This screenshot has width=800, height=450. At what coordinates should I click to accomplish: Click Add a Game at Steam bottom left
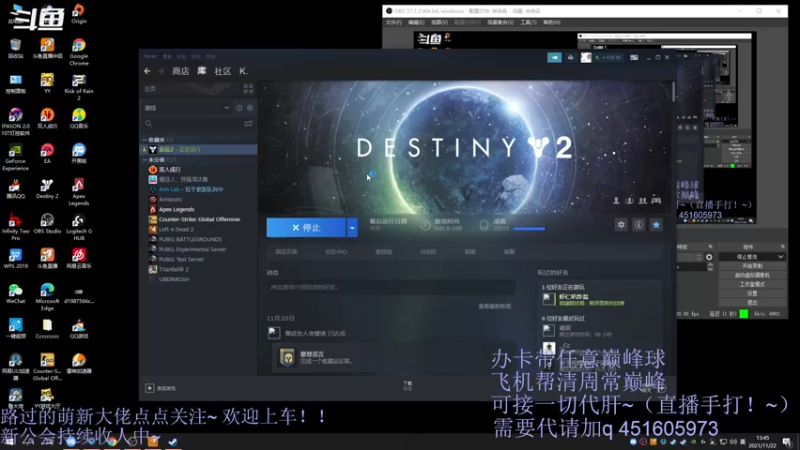pyautogui.click(x=161, y=388)
